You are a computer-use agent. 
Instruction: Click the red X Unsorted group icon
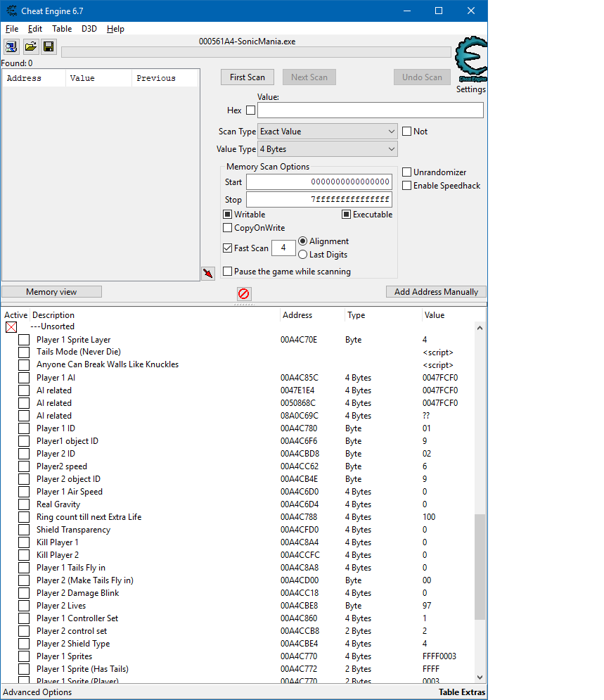(x=11, y=327)
